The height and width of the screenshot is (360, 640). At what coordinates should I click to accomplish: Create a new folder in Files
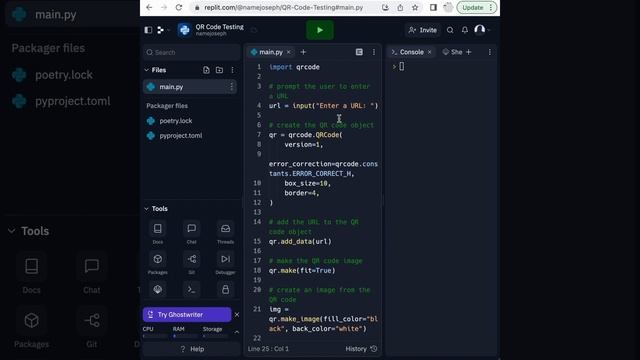[219, 70]
